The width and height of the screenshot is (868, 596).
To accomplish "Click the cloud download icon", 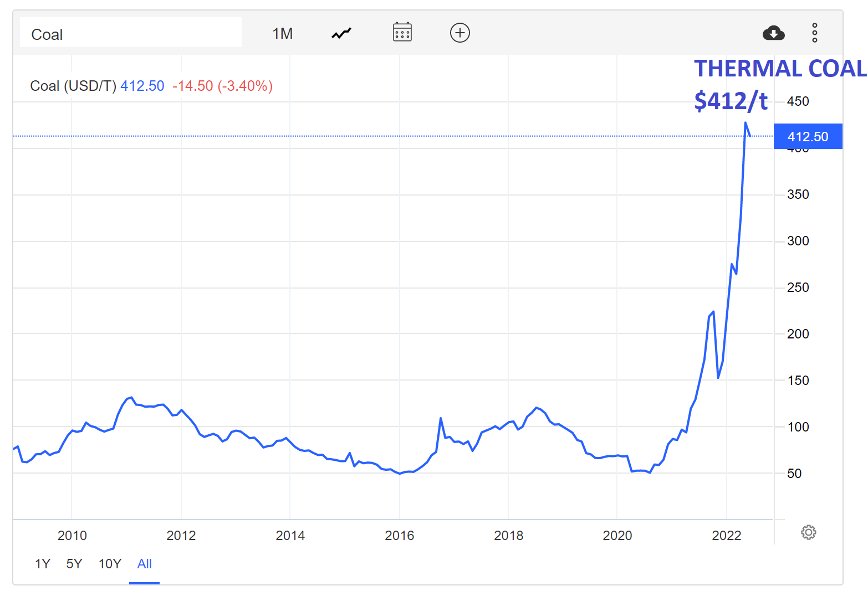I will (x=773, y=33).
